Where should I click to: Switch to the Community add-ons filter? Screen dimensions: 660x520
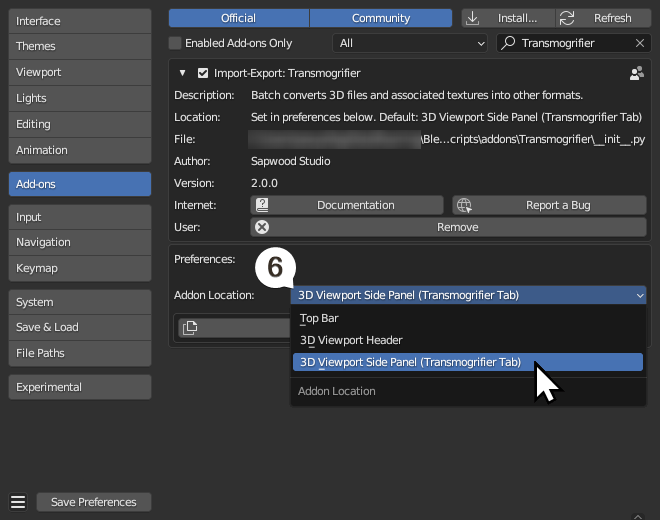pyautogui.click(x=380, y=18)
